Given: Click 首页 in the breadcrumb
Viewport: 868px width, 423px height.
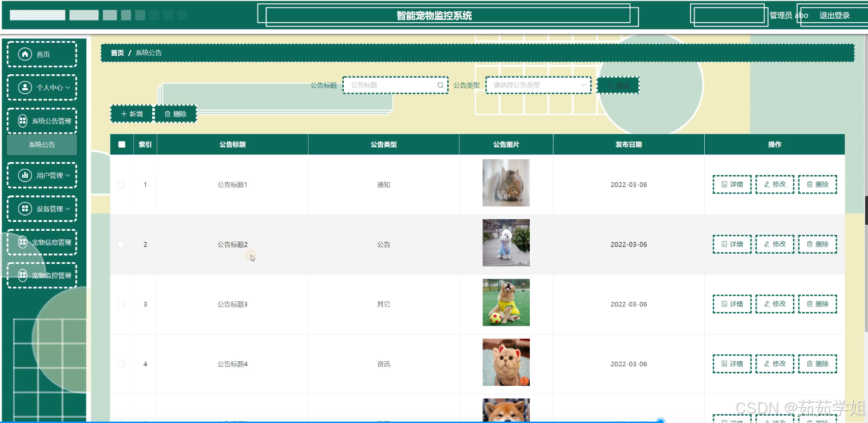Looking at the screenshot, I should pos(117,53).
